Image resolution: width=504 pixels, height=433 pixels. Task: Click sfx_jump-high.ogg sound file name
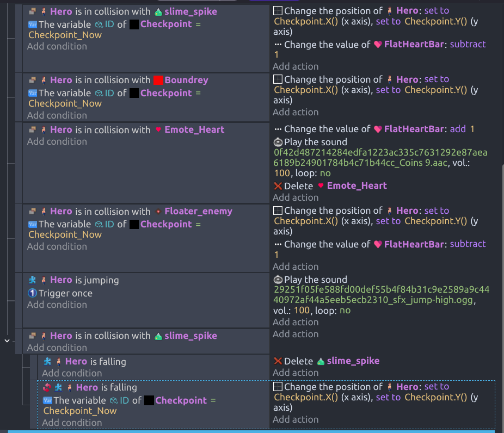(381, 295)
